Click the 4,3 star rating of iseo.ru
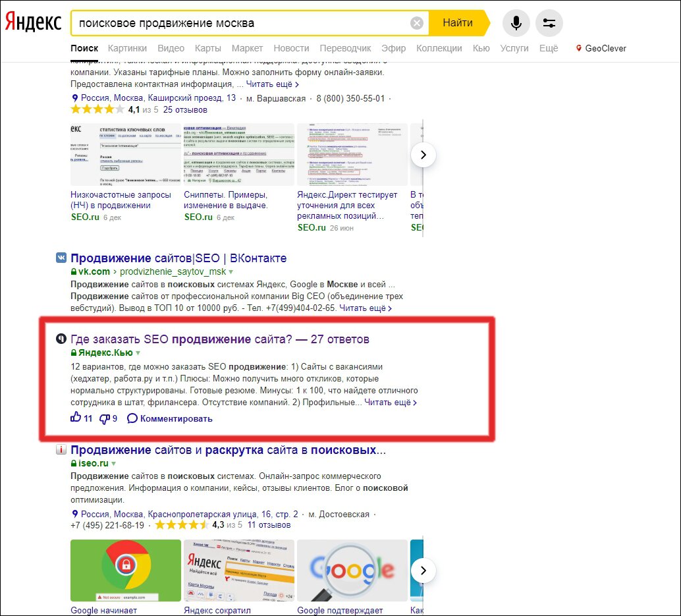The width and height of the screenshot is (681, 616). pos(182,525)
